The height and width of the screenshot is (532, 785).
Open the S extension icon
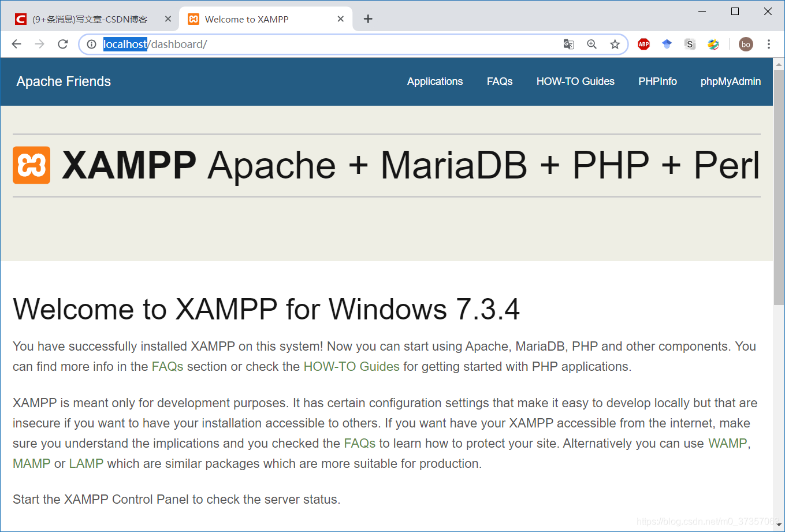coord(690,44)
